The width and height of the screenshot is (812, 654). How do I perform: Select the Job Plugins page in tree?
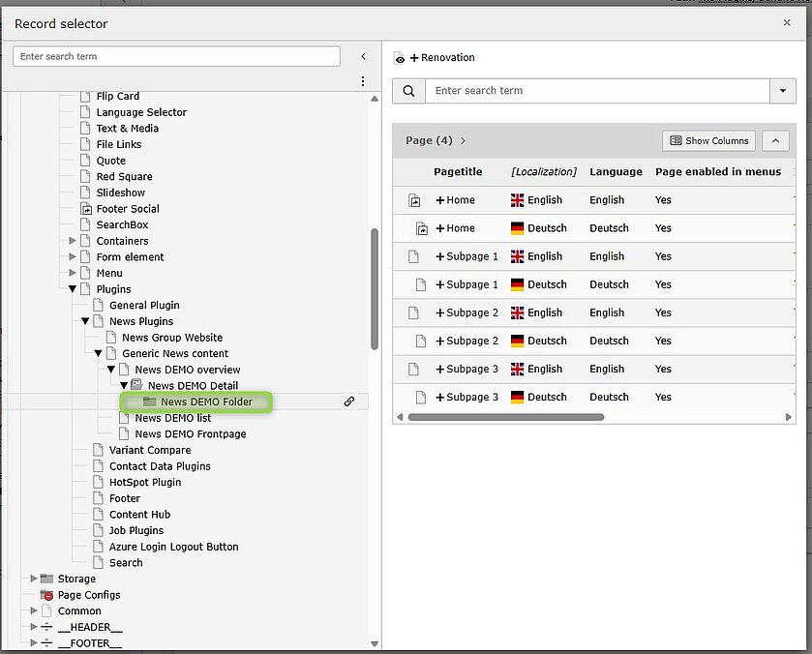136,530
